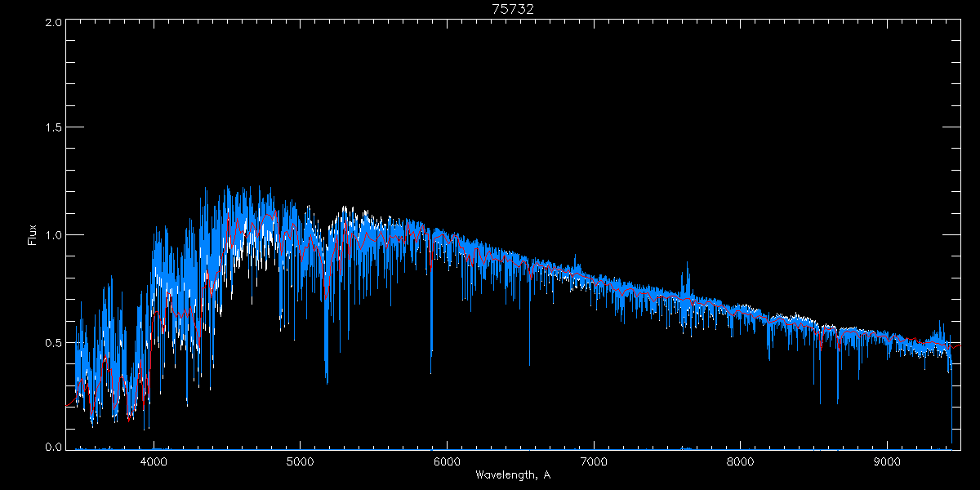Click the 0.5 y-axis tick label
The image size is (980, 490).
point(54,342)
